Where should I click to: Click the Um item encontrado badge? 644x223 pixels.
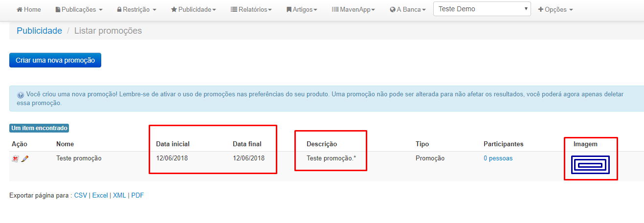[x=39, y=128]
